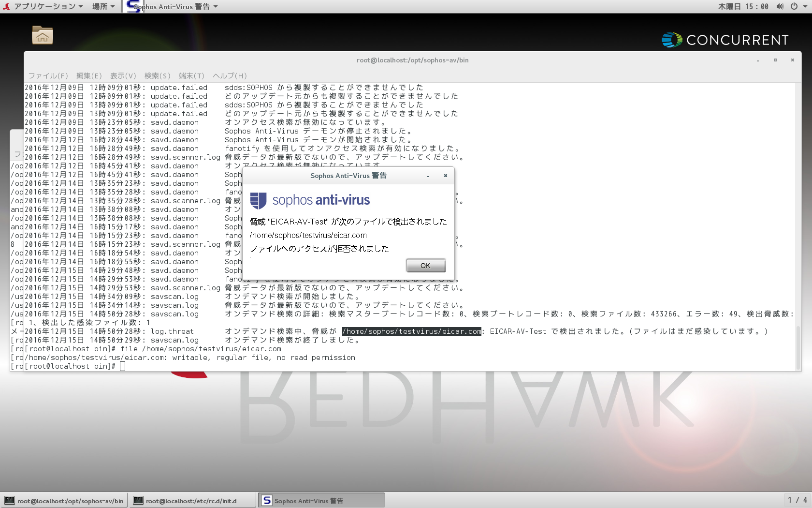The width and height of the screenshot is (812, 508).
Task: Click the Red Hat activities icon
Action: [6, 6]
